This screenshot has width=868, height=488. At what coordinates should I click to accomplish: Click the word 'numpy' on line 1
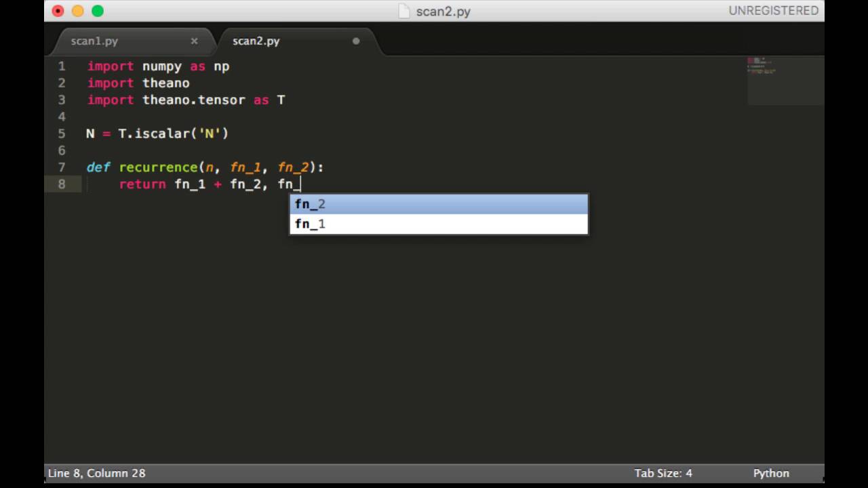162,66
